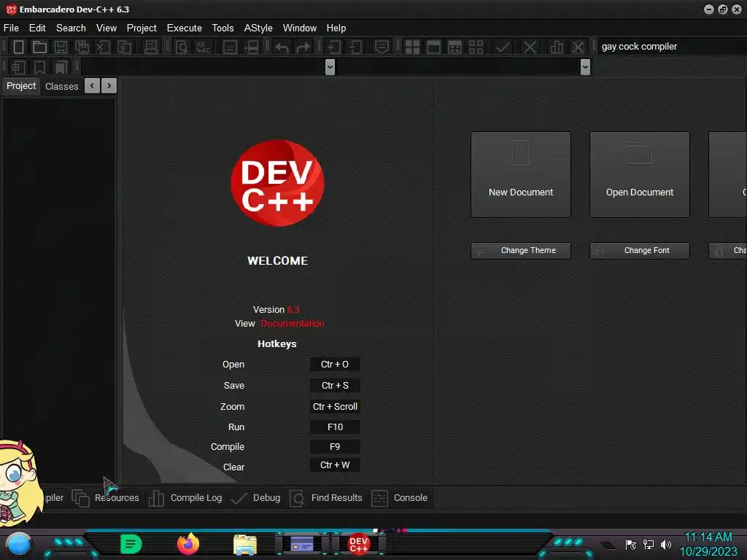Click the Stop Execution X toolbar icon
This screenshot has width=747, height=560.
coord(530,47)
